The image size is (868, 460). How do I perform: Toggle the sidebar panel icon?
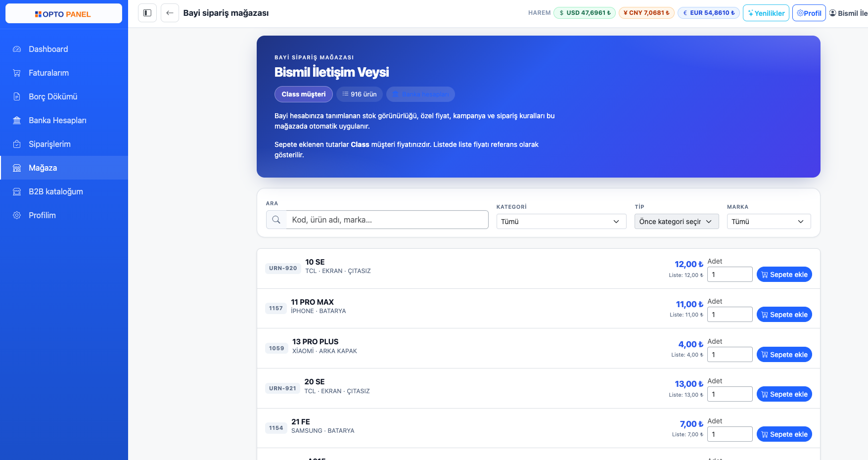point(147,13)
